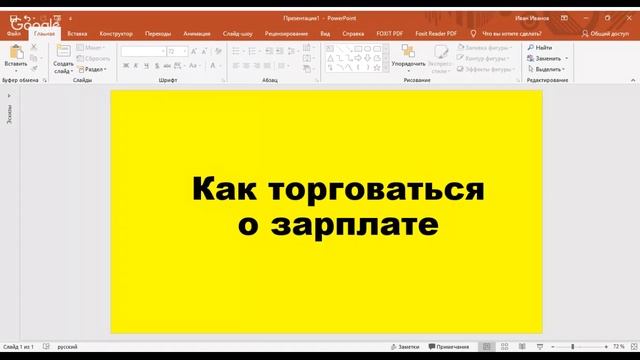Image resolution: width=640 pixels, height=360 pixels.
Task: Switch to Slide Sorter view icon
Action: point(504,347)
